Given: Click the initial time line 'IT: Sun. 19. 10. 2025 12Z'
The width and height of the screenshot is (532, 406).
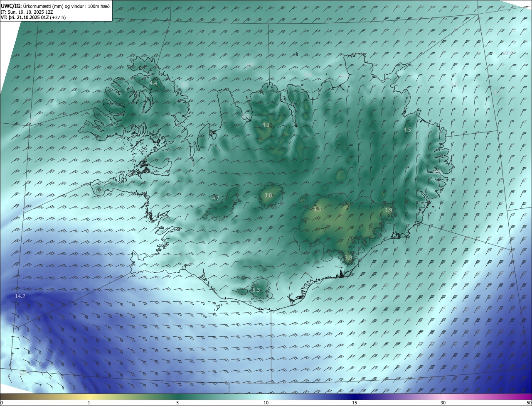Looking at the screenshot, I should coord(27,12).
